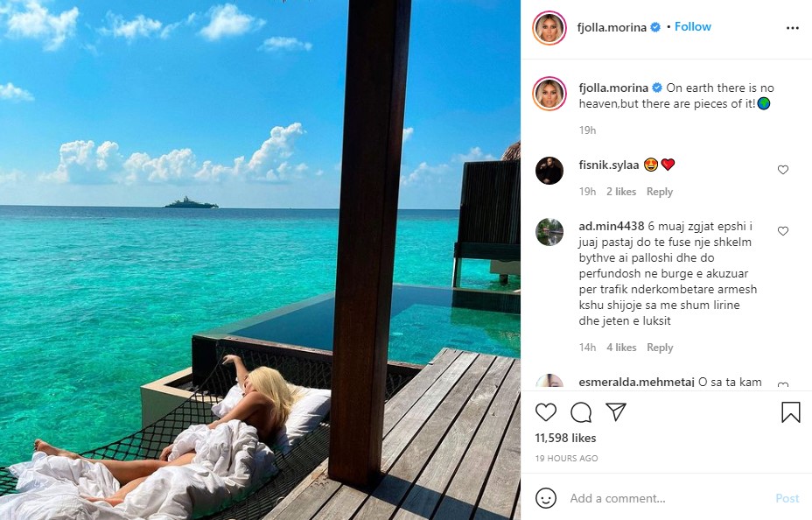
Task: Click the Add a comment field
Action: coord(665,498)
